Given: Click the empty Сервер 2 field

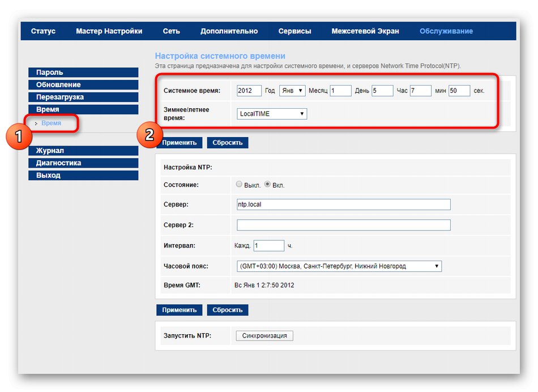Looking at the screenshot, I should click(343, 225).
